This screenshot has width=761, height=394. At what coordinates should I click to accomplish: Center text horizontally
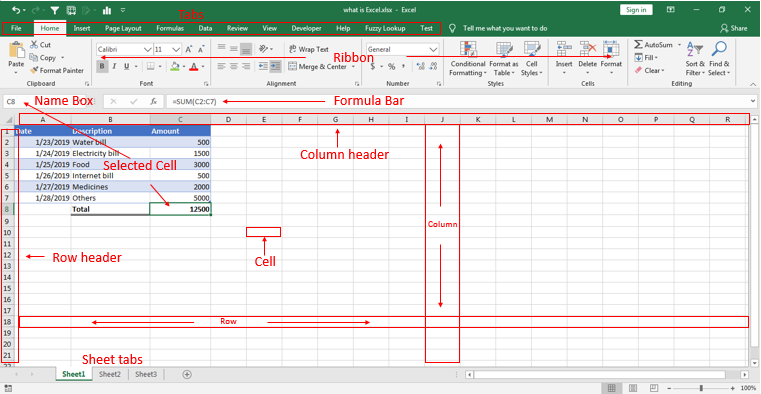[234, 66]
